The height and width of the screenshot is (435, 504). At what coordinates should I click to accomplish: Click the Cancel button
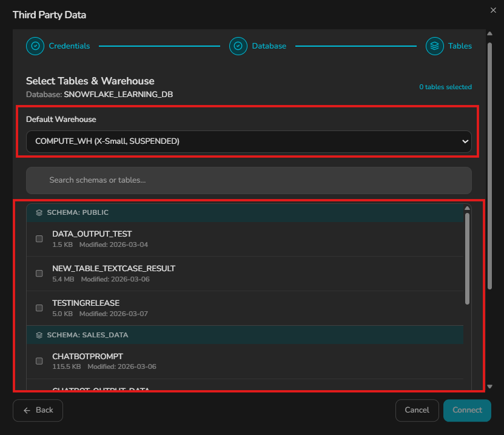pyautogui.click(x=417, y=410)
